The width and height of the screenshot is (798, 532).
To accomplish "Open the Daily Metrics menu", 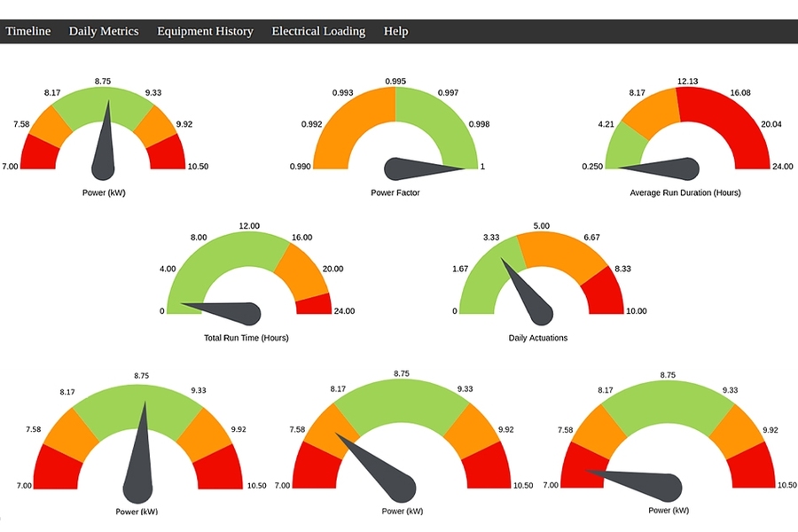I will (x=104, y=31).
